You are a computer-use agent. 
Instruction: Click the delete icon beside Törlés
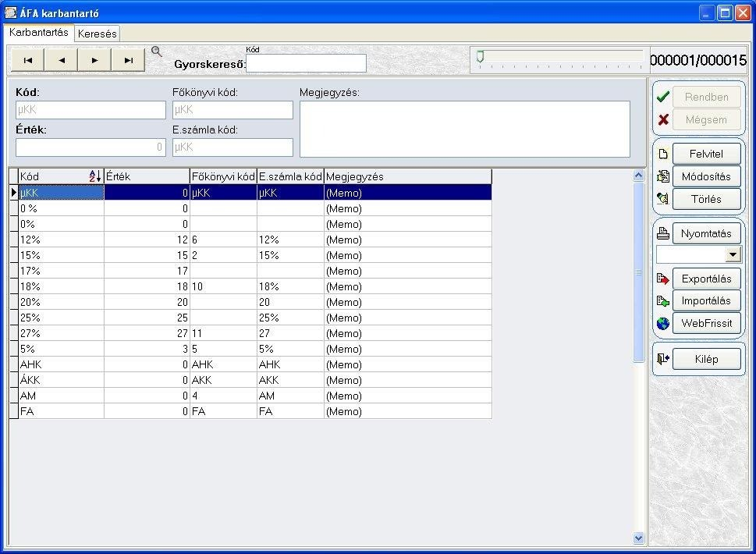click(x=663, y=199)
